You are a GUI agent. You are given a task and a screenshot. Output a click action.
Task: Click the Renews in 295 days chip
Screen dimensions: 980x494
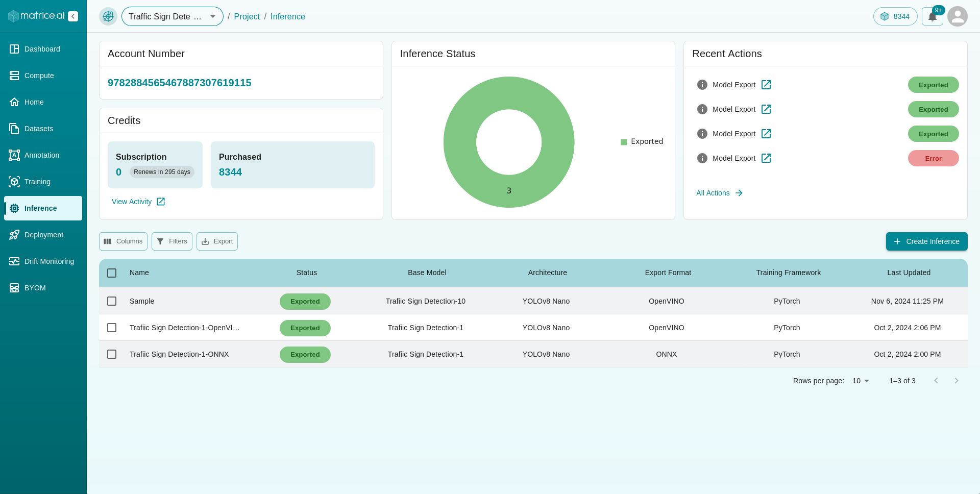[162, 172]
